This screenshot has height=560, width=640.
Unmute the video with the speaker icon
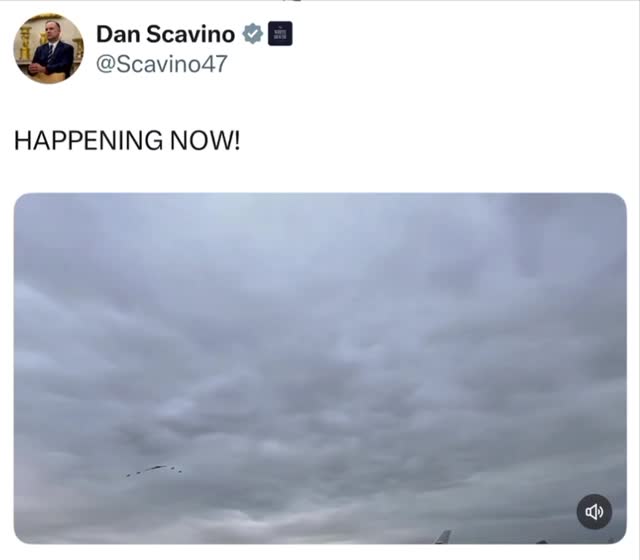pos(594,511)
